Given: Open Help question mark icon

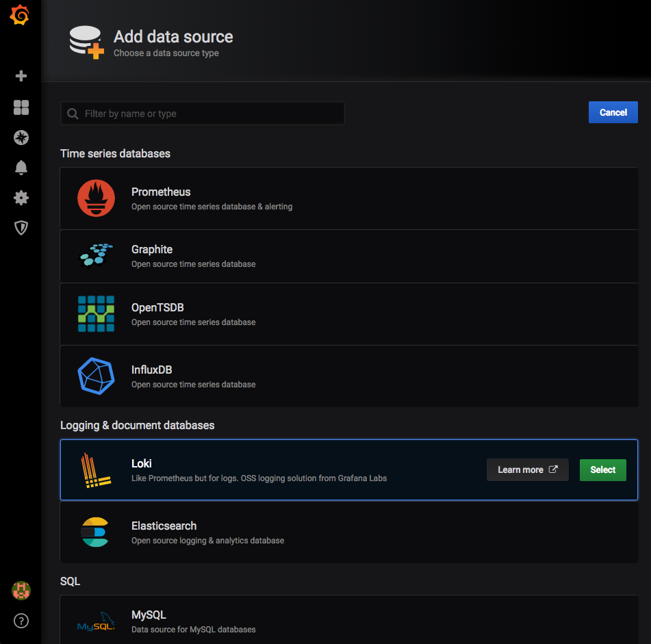Looking at the screenshot, I should click(x=21, y=621).
